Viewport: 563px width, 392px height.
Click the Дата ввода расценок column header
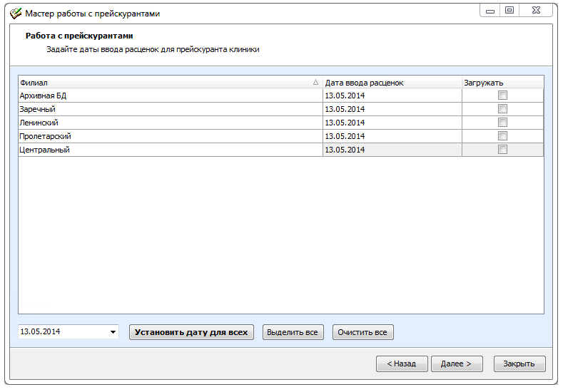click(x=392, y=83)
